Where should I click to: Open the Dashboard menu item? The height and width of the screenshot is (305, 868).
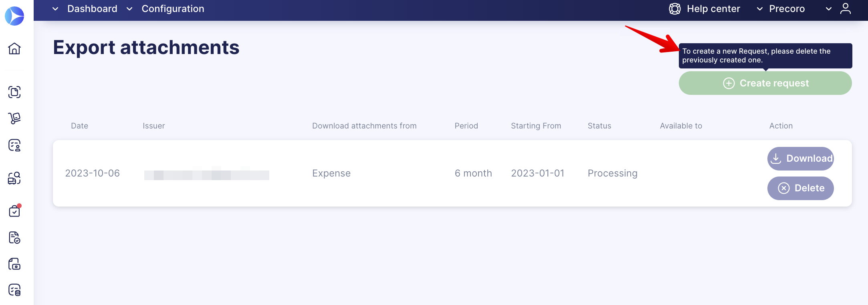92,9
